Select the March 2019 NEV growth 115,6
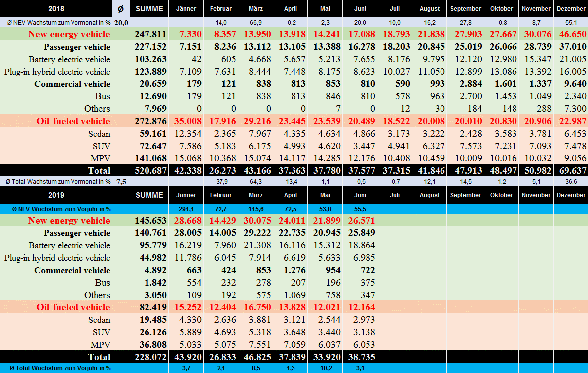588x373 pixels. pyautogui.click(x=256, y=209)
